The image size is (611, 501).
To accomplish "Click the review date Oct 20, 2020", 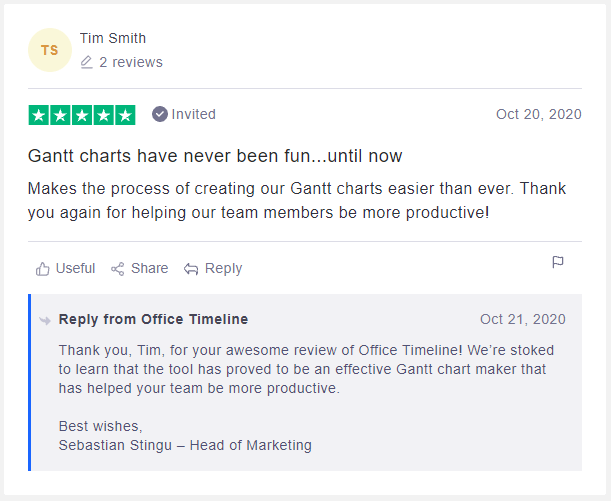I will tap(538, 114).
